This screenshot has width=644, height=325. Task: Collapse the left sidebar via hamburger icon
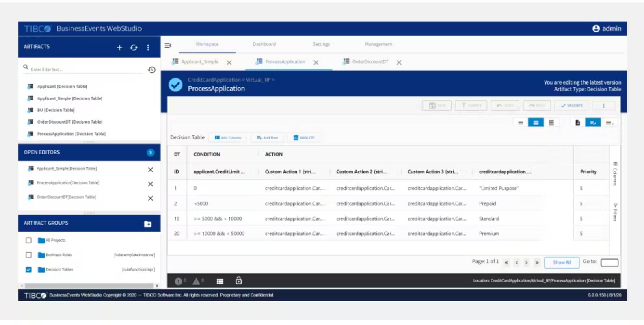[x=168, y=45]
